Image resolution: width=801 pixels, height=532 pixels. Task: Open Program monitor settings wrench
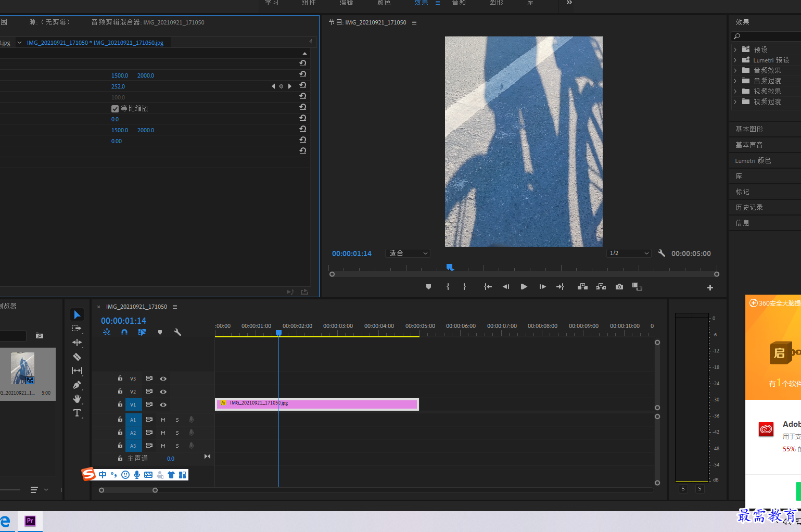(662, 253)
